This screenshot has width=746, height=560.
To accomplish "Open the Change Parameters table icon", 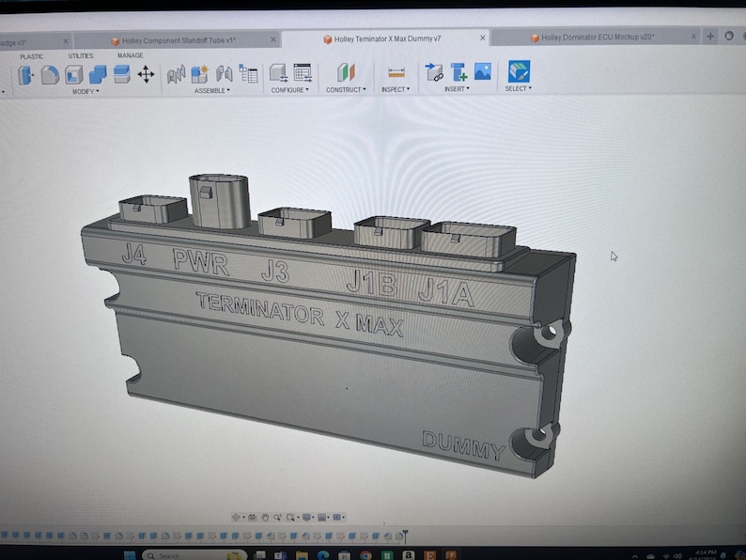I will (x=303, y=72).
